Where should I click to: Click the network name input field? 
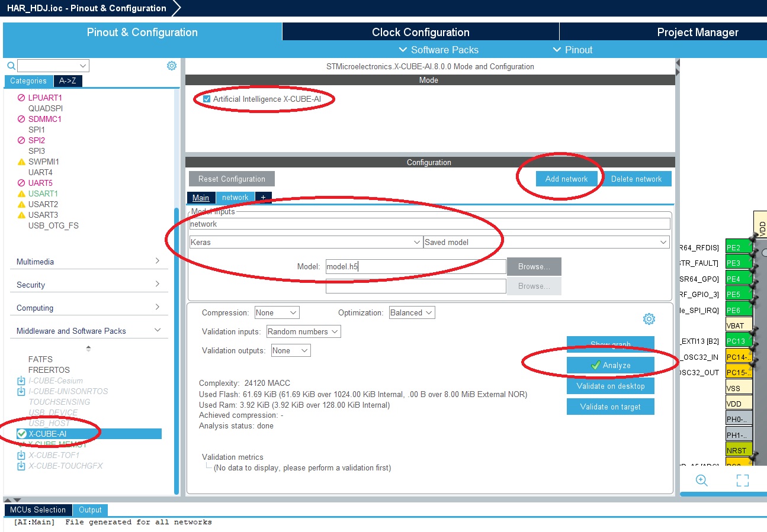coord(429,224)
